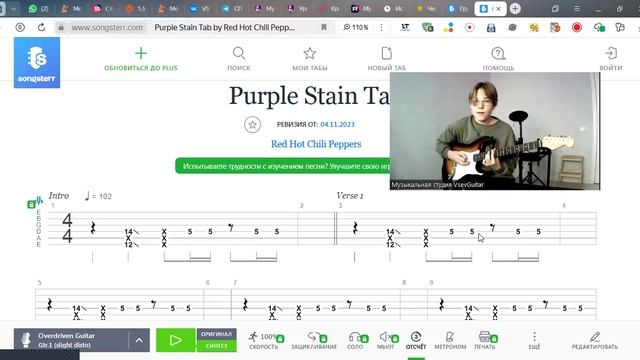Viewport: 640px width, 360px height.
Task: Open the help section (ПОМОЩЬ)
Action: click(498, 60)
